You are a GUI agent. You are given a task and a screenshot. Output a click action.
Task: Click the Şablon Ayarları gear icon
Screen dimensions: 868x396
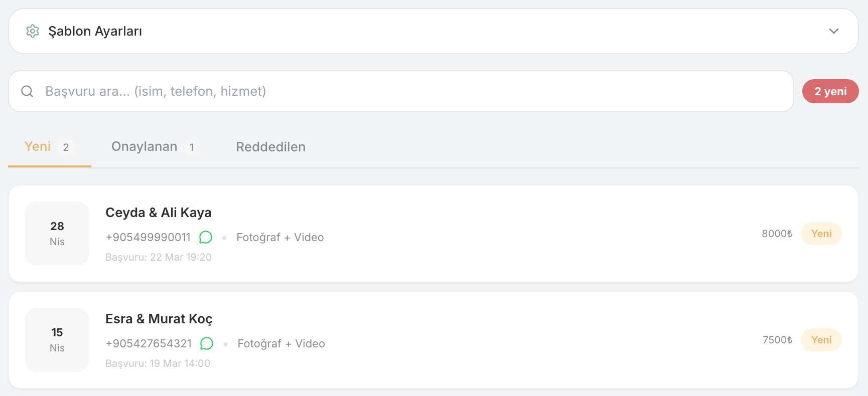tap(33, 31)
